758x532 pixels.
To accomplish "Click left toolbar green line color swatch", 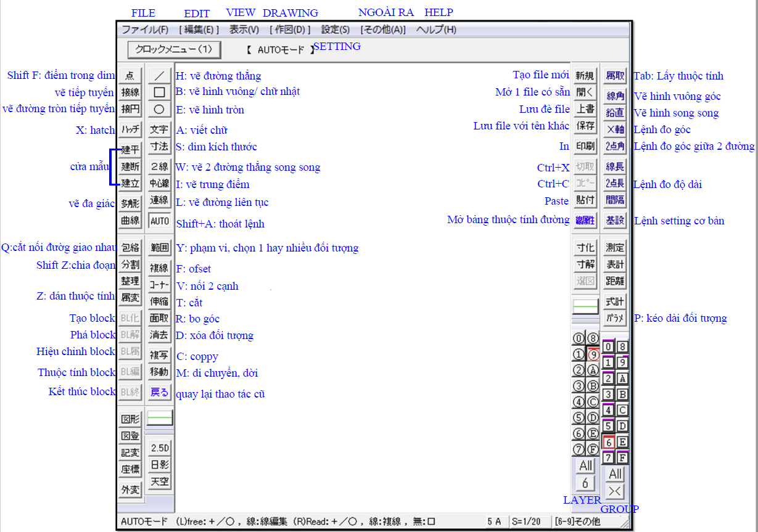I will [x=160, y=419].
